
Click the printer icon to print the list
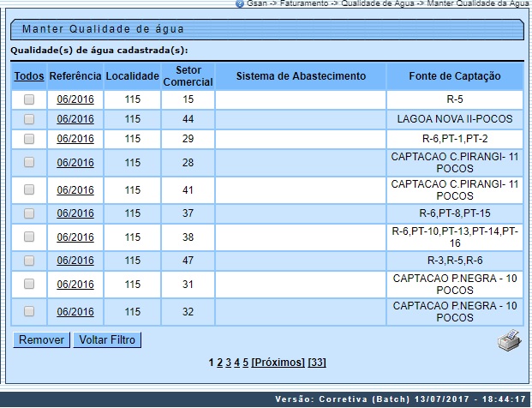coord(509,343)
